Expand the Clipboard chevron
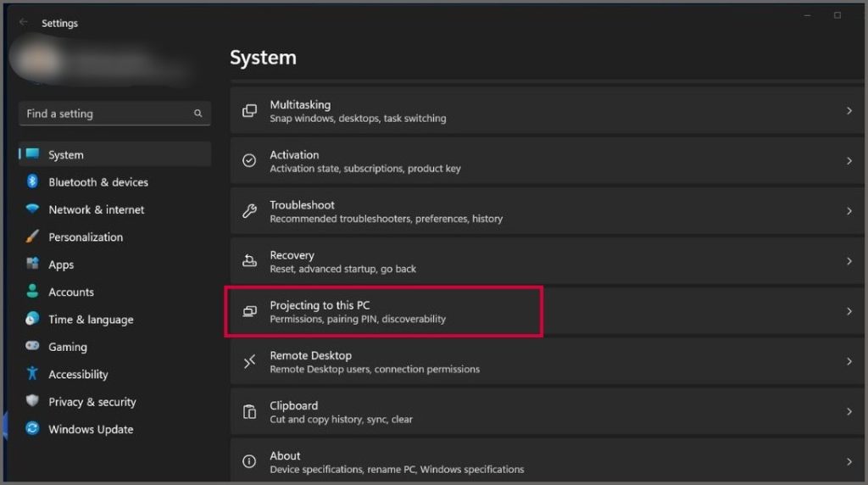Screen dimensions: 868x485 [849, 411]
